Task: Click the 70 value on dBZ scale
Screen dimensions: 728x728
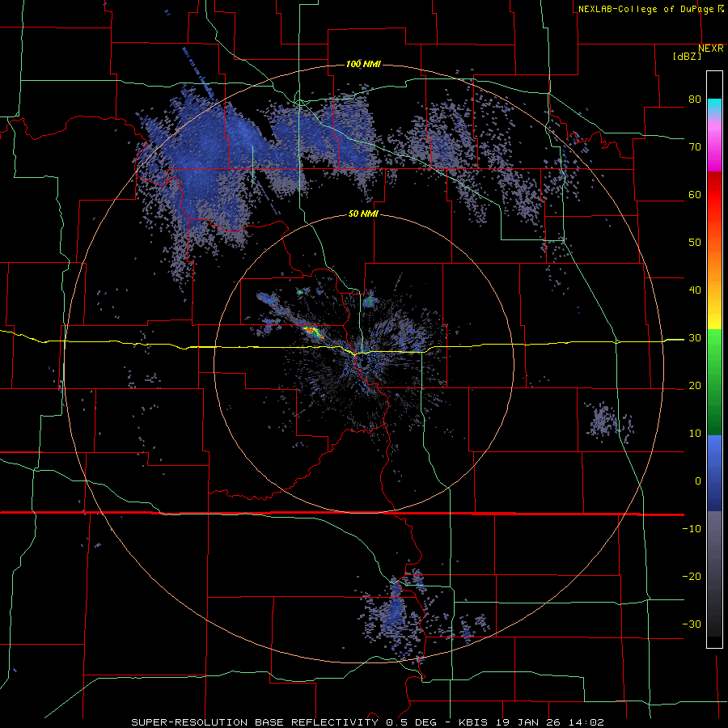Action: pos(695,147)
